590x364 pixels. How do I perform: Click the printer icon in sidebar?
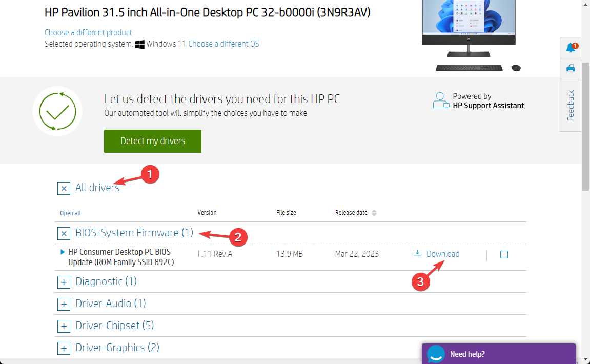click(x=571, y=69)
